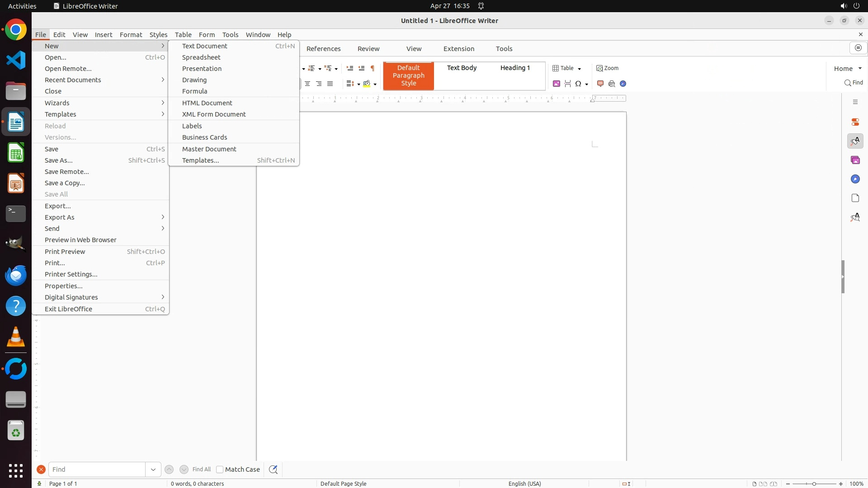Expand the Table dropdown arrow
The image size is (868, 488).
(x=579, y=69)
